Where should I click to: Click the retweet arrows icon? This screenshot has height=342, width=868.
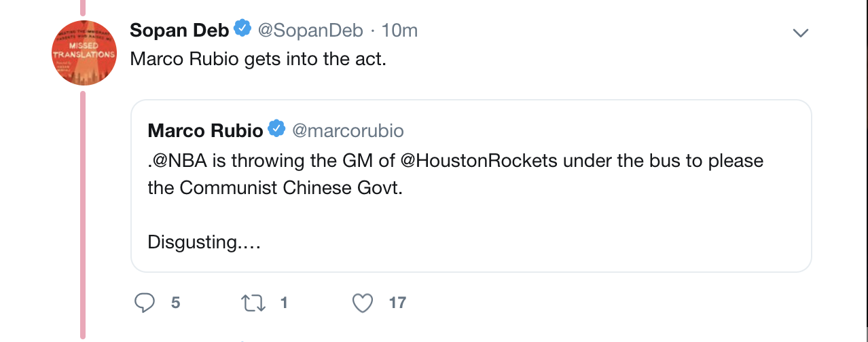(x=253, y=303)
